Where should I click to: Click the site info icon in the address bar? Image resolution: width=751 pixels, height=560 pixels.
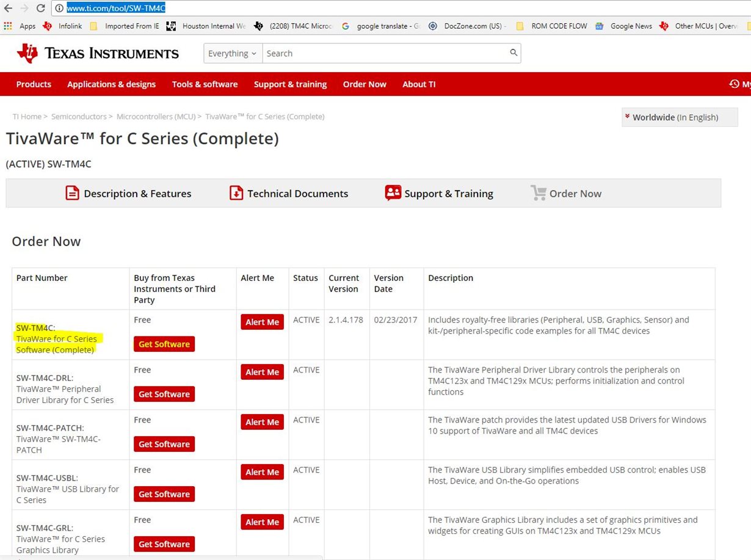pyautogui.click(x=59, y=8)
